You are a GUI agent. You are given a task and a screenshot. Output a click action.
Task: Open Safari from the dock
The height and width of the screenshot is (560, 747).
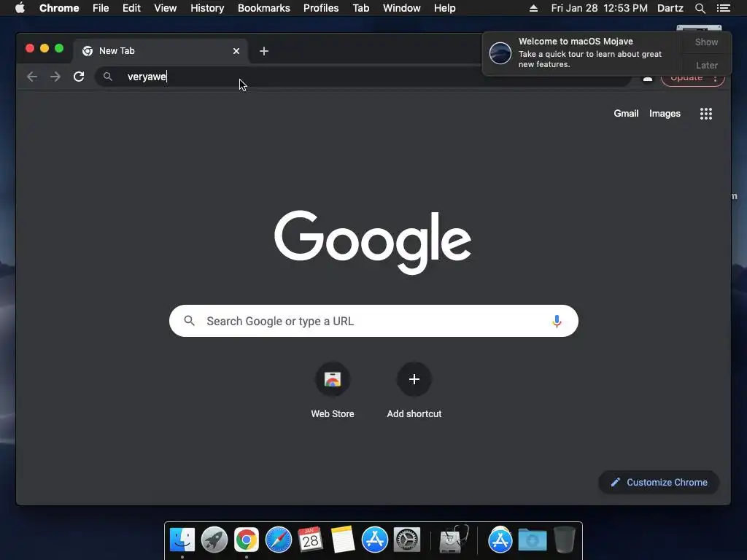click(278, 540)
